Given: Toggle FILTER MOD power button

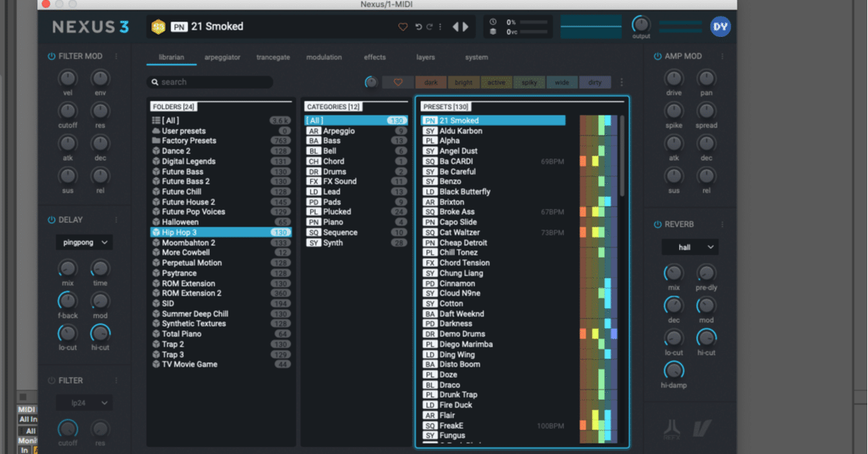Looking at the screenshot, I should [x=51, y=56].
